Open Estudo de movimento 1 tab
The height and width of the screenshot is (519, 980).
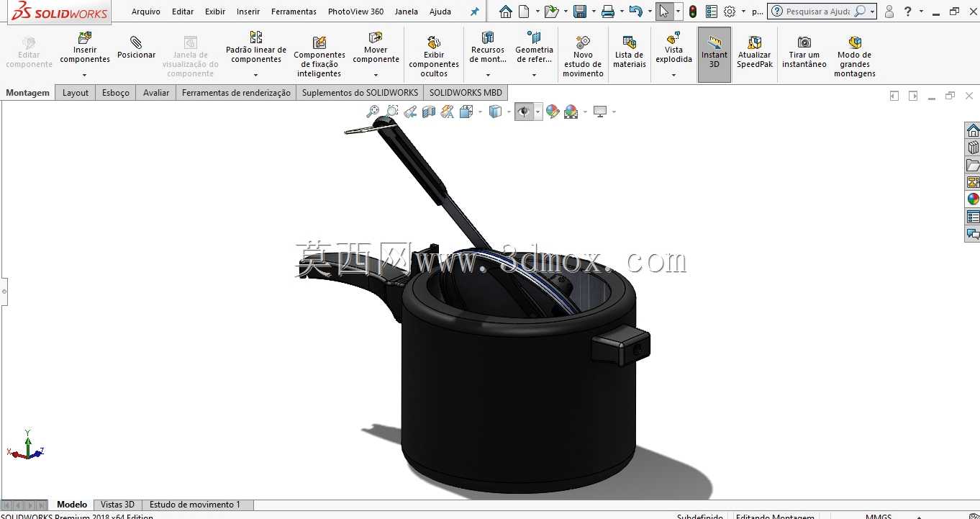coord(195,505)
